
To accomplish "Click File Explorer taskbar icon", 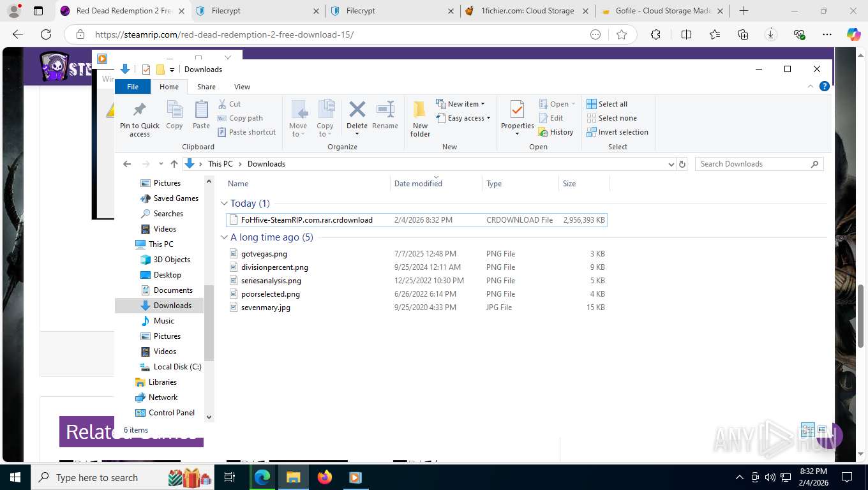I will pos(293,477).
